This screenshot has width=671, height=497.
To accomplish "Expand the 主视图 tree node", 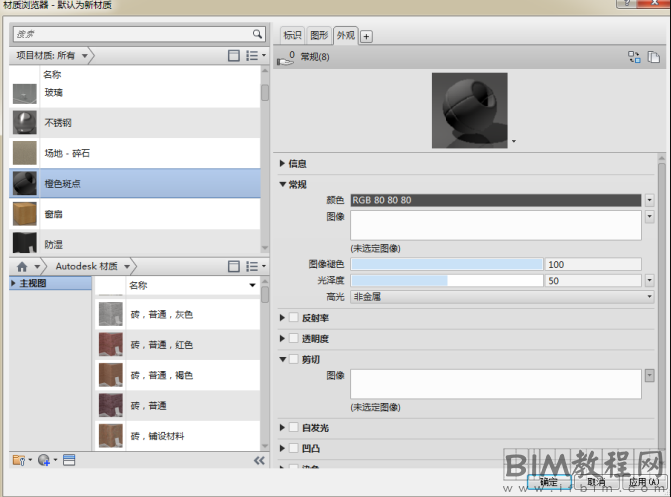I will pyautogui.click(x=14, y=285).
